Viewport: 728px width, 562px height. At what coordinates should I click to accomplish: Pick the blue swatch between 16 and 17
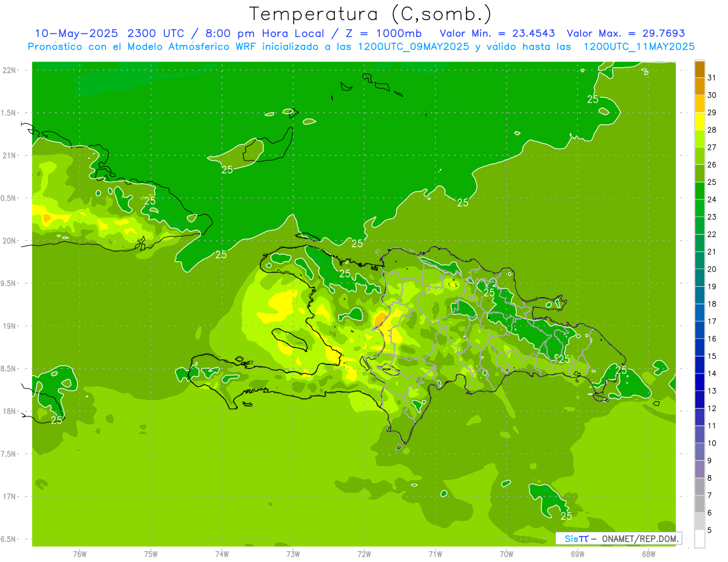click(x=699, y=330)
